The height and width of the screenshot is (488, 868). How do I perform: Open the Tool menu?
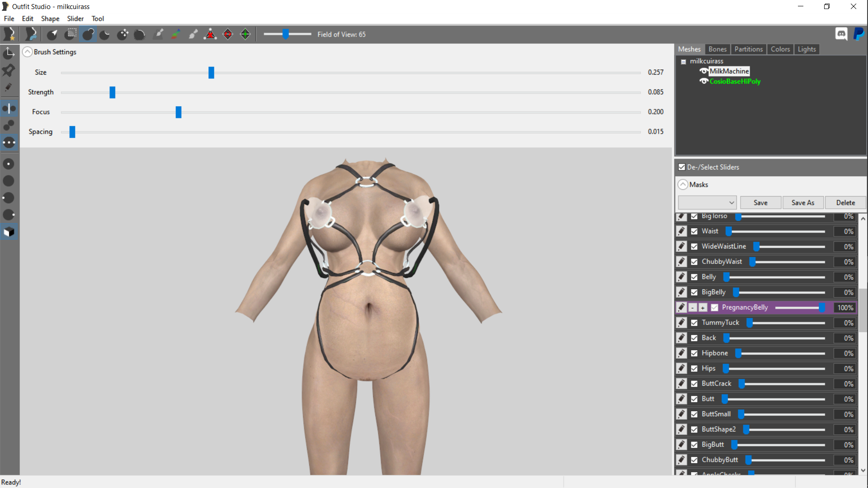point(98,19)
